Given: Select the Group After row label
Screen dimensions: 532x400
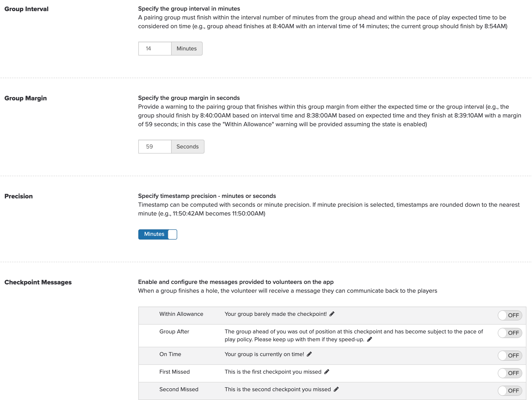Looking at the screenshot, I should click(x=174, y=332).
